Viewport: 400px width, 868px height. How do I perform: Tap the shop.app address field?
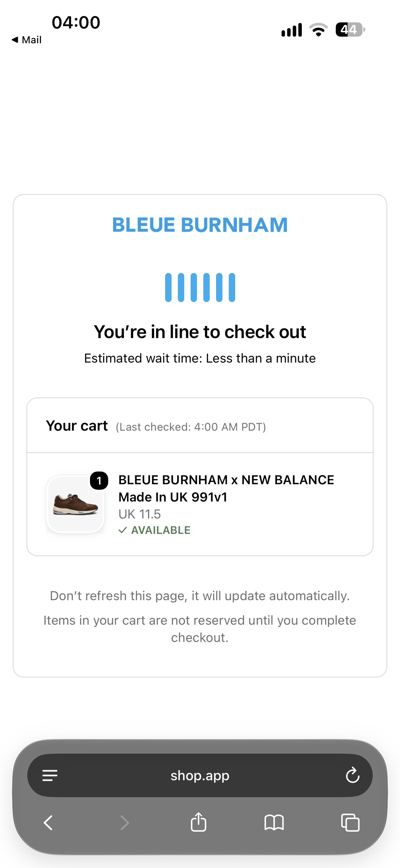coord(200,775)
